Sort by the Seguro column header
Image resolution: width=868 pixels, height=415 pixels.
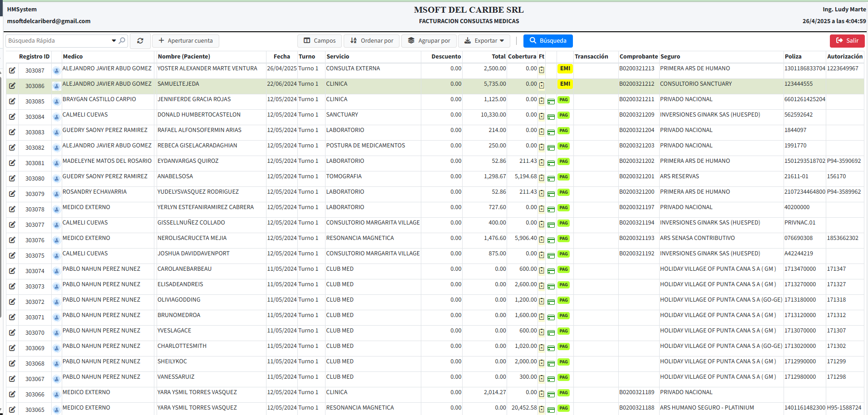[x=670, y=57]
